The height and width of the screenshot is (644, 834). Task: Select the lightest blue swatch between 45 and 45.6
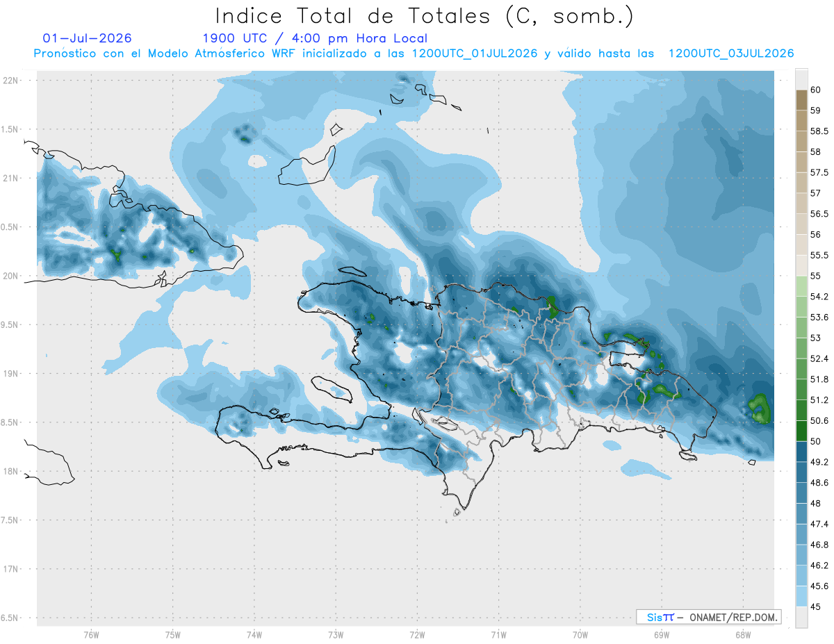click(802, 597)
